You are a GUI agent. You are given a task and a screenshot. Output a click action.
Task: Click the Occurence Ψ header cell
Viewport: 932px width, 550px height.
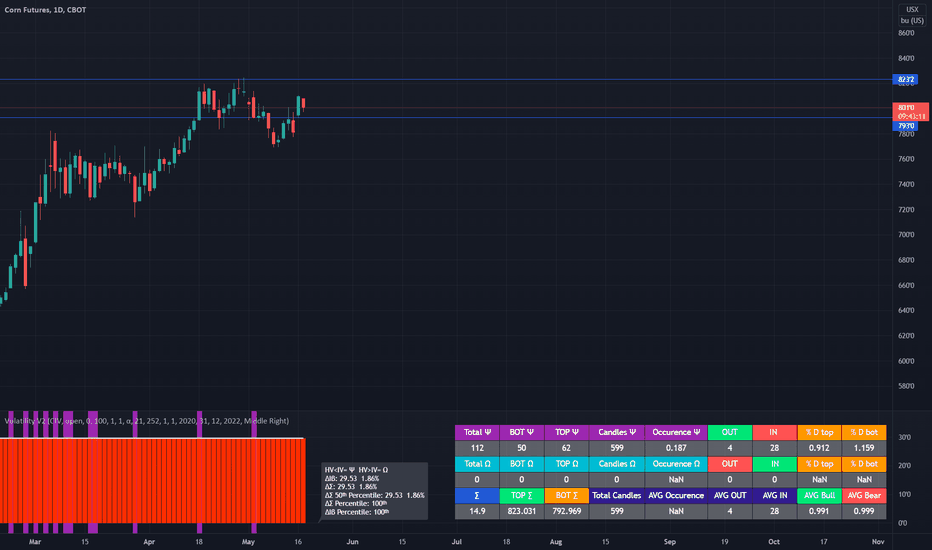(x=676, y=432)
